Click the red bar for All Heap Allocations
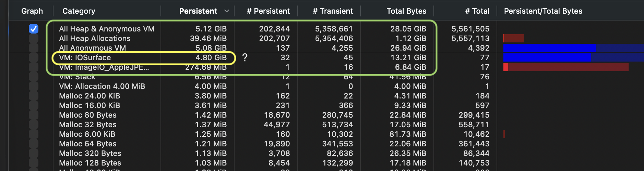This screenshot has width=644, height=171. pyautogui.click(x=513, y=38)
